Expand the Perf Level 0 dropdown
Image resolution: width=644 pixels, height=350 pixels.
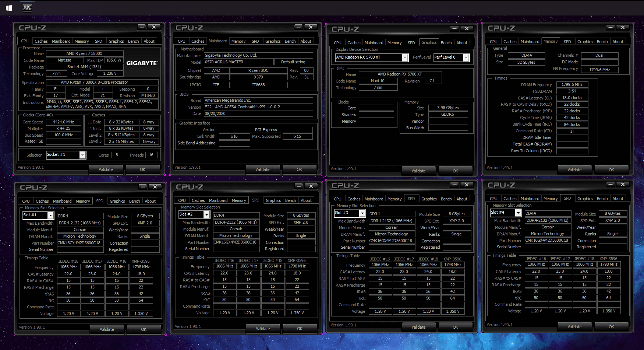tap(466, 57)
